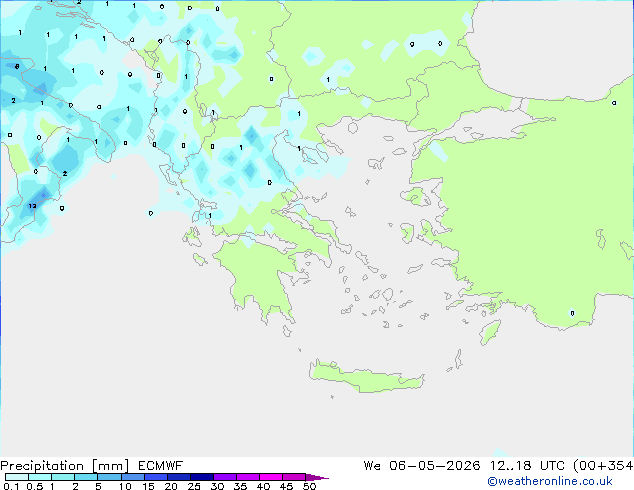Click the '0.1' legend scale label
Image resolution: width=634 pixels, height=490 pixels.
click(x=11, y=486)
